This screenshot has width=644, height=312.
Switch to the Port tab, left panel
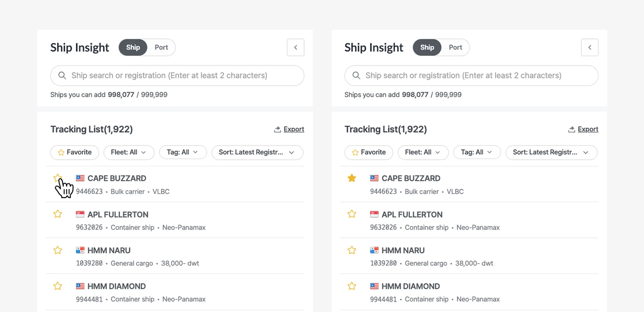(161, 47)
